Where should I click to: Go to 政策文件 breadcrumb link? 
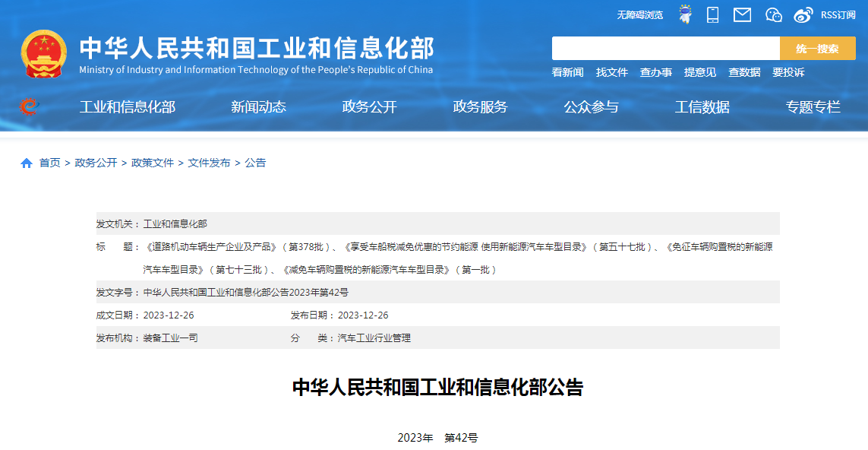(x=152, y=163)
